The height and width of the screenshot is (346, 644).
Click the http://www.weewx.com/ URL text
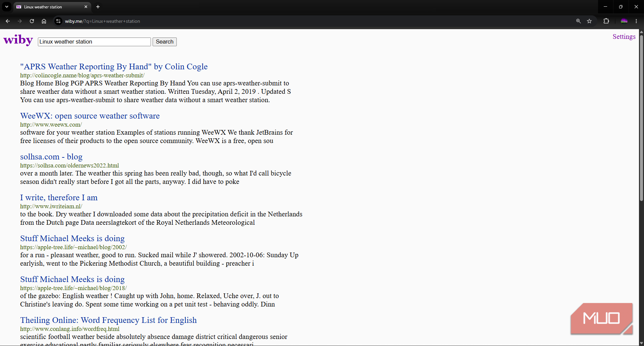tap(51, 125)
